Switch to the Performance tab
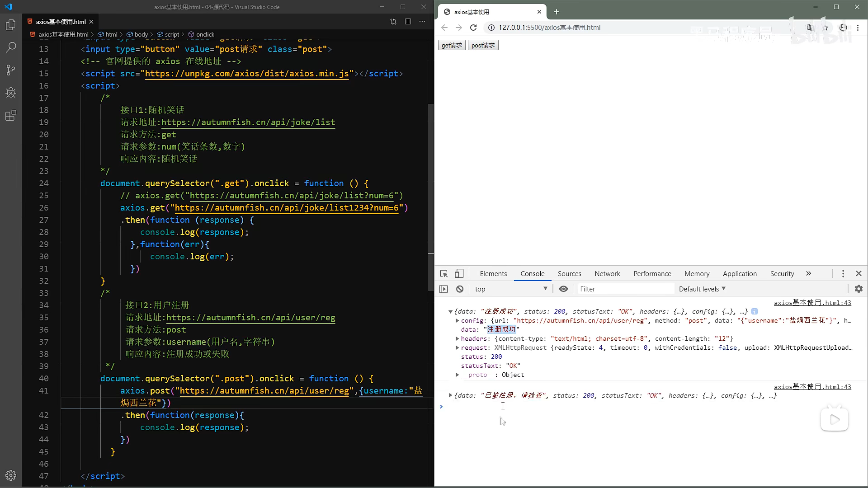This screenshot has height=488, width=868. click(x=652, y=274)
